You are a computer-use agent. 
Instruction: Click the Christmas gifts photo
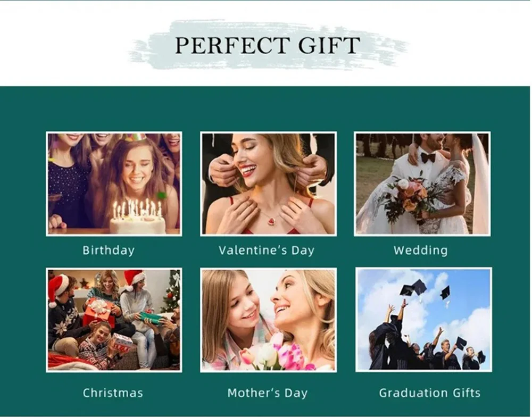(x=114, y=320)
